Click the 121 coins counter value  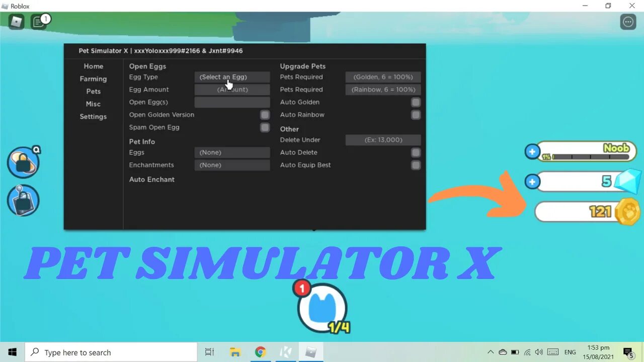point(600,212)
